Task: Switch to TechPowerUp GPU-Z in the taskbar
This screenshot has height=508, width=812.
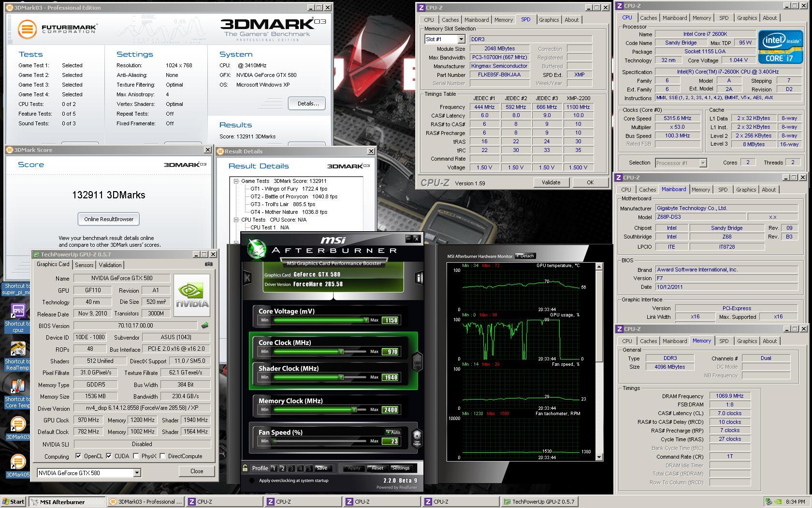Action: click(x=539, y=502)
